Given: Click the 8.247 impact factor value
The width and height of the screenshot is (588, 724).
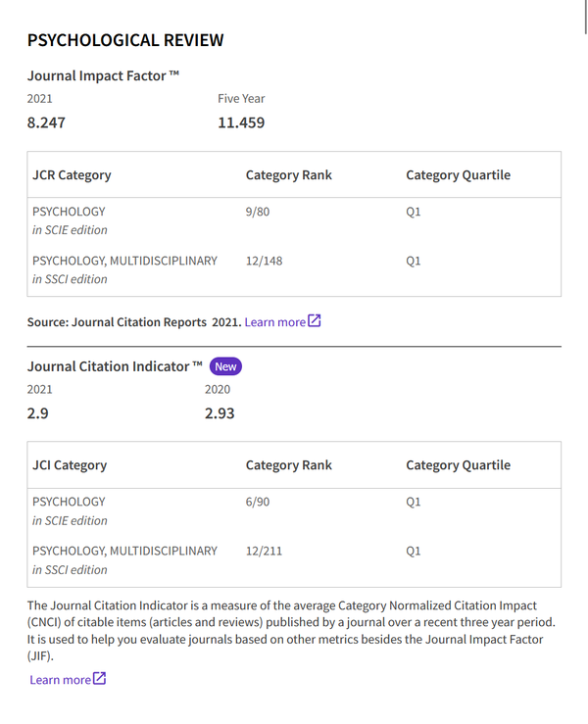Looking at the screenshot, I should point(46,123).
